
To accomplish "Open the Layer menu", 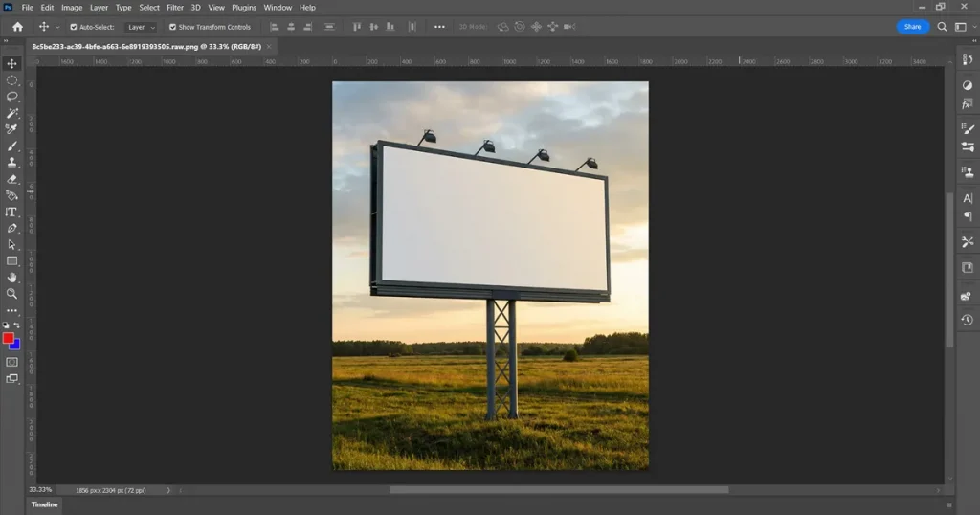I will [x=99, y=8].
